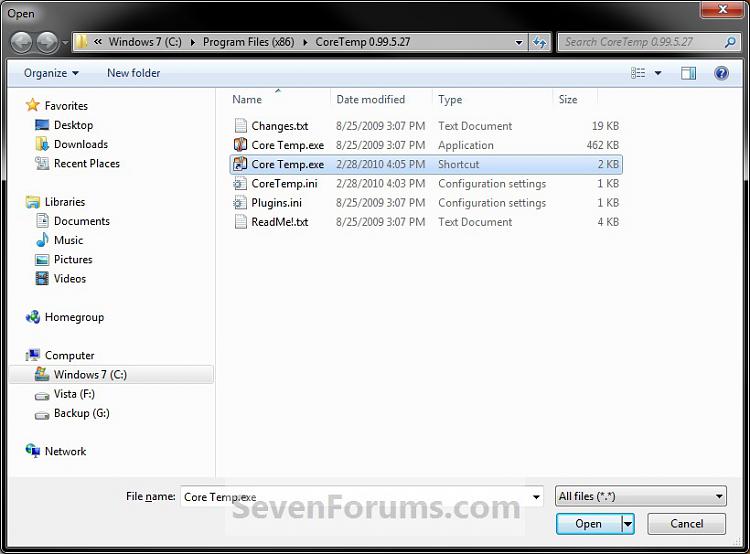Click New folder
Viewport: 750px width, 554px height.
[133, 73]
